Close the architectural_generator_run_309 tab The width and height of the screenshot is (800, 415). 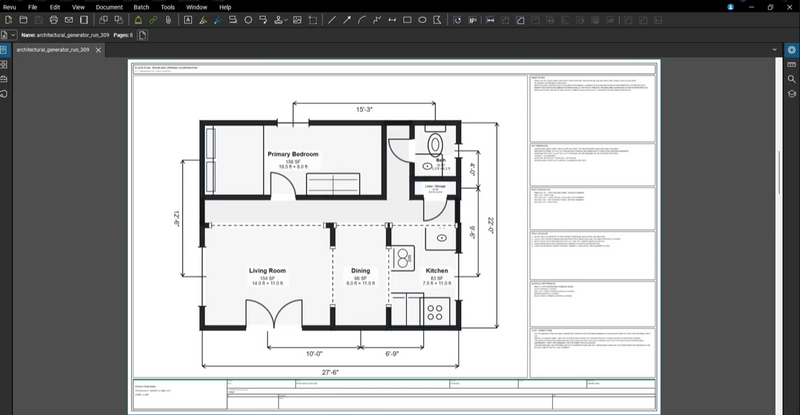pos(98,50)
